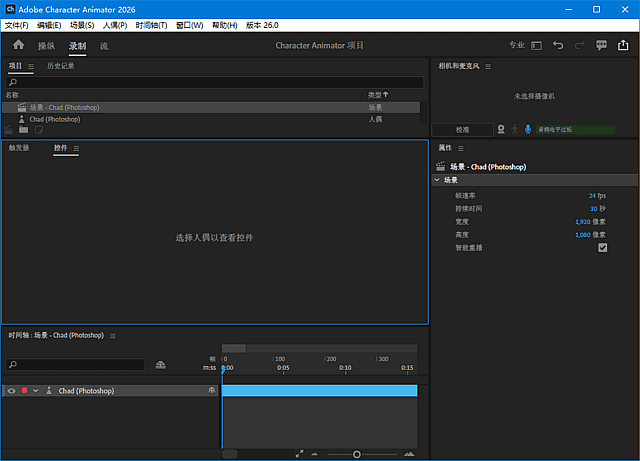
Task: Toggle the webcam camera input icon
Action: point(501,129)
